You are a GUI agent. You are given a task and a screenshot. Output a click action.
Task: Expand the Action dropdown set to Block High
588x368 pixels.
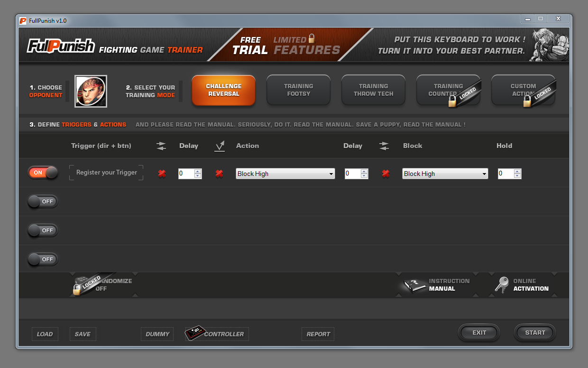pyautogui.click(x=331, y=174)
